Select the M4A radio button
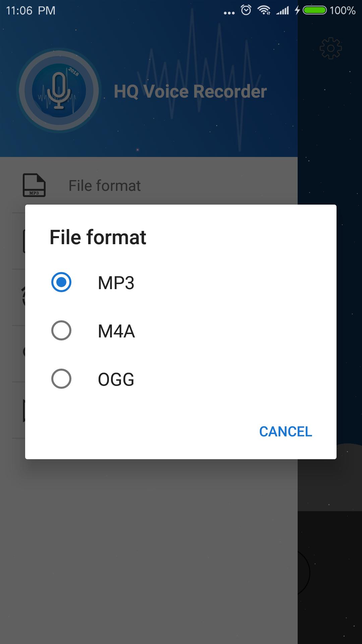Viewport: 362px width, 644px height. pos(61,330)
